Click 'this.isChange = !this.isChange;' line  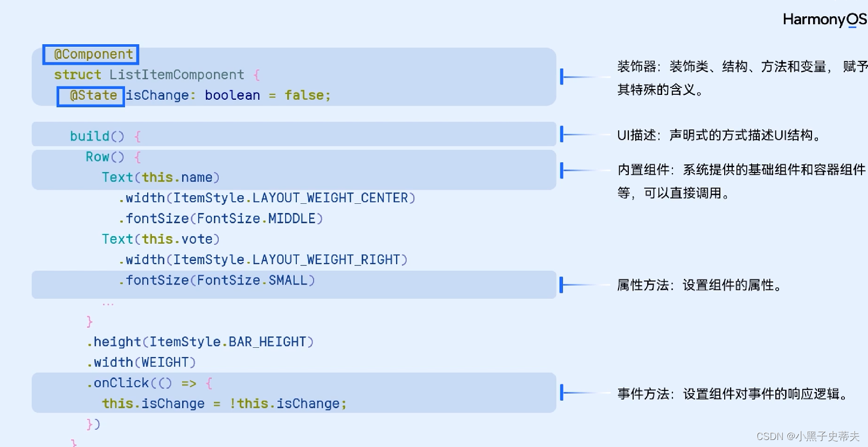pyautogui.click(x=224, y=403)
